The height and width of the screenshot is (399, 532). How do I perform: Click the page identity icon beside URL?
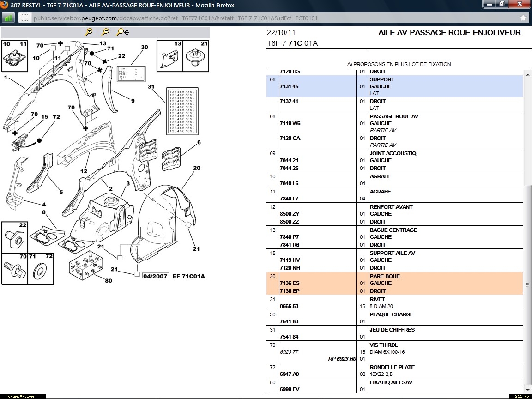25,18
